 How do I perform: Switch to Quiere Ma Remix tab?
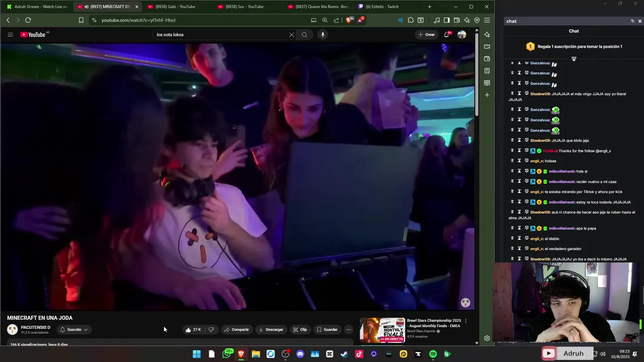[318, 7]
